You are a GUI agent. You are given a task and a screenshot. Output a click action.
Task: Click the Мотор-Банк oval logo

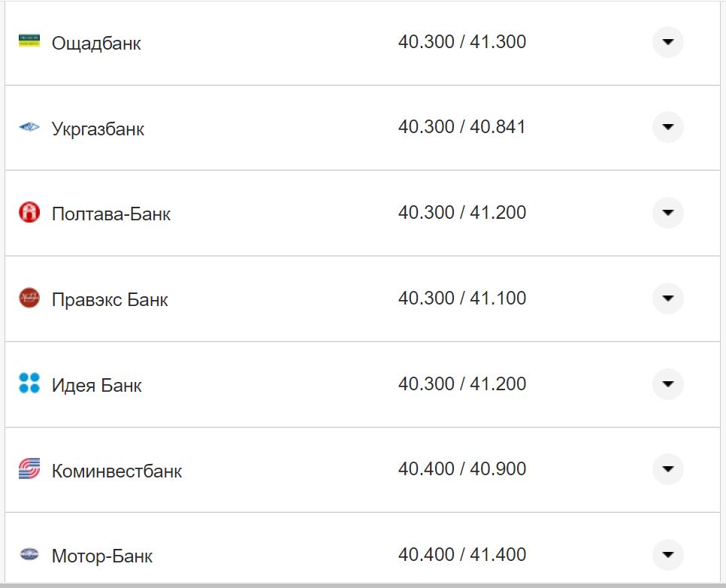(29, 555)
